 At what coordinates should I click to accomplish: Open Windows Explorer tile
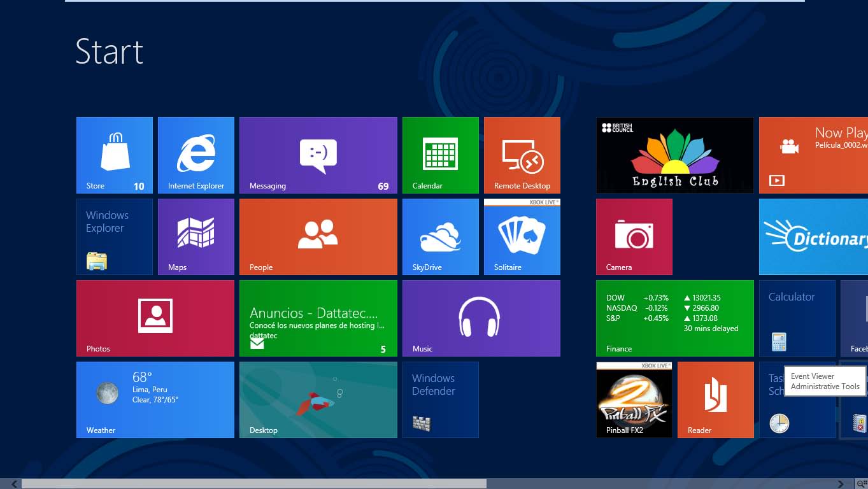pyautogui.click(x=115, y=237)
